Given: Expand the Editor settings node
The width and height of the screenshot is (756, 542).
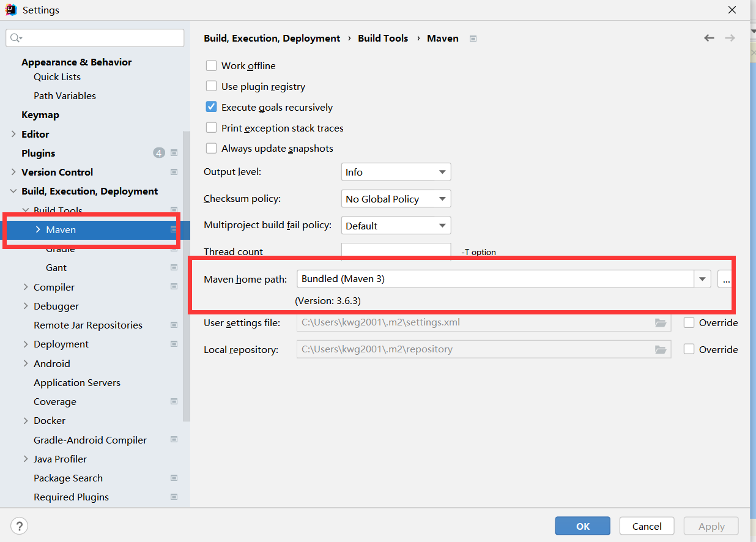Looking at the screenshot, I should 13,134.
